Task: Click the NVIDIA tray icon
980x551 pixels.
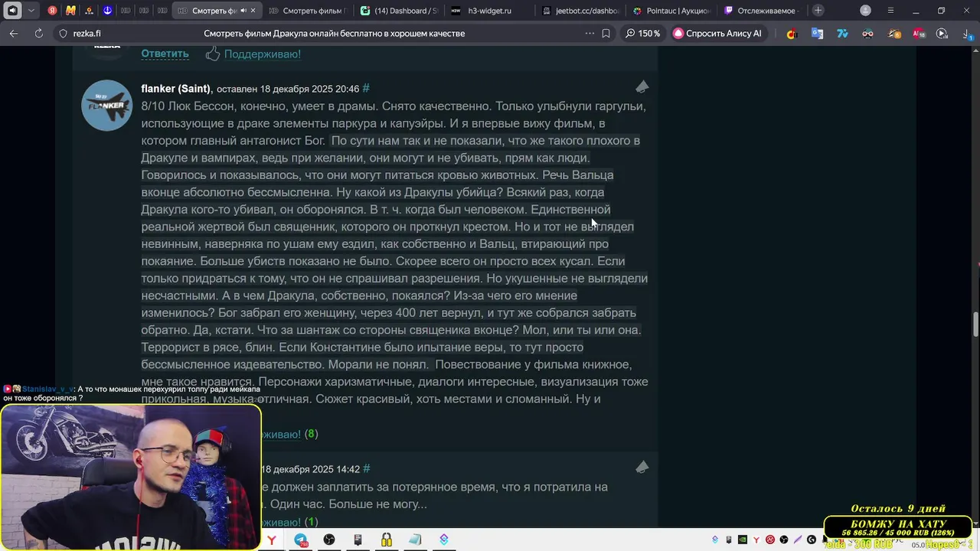Action: (x=743, y=540)
